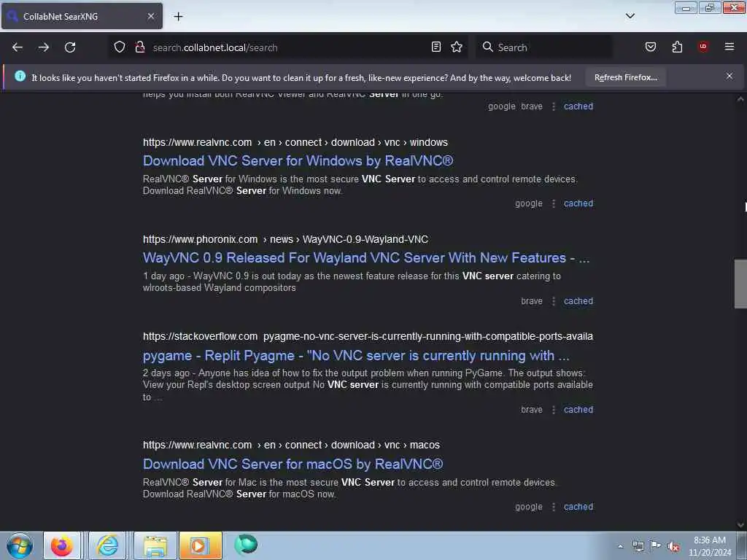Open Download VNC Server for macOS link

pyautogui.click(x=293, y=464)
